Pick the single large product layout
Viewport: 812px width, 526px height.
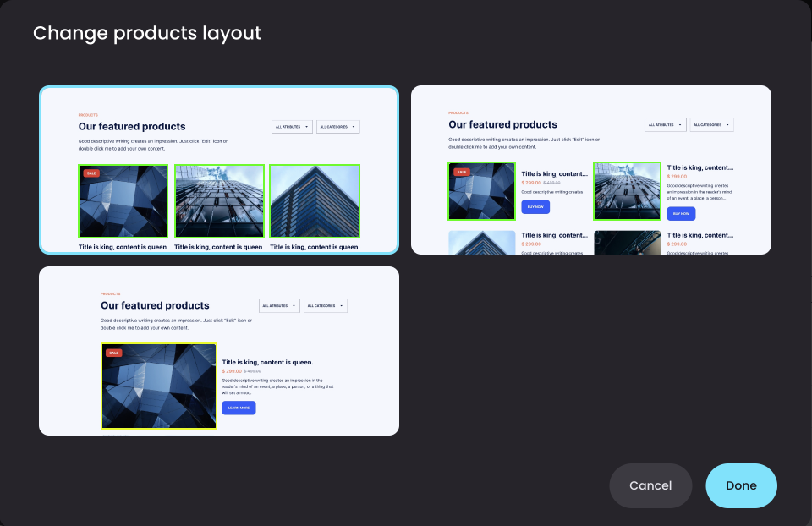tap(219, 351)
